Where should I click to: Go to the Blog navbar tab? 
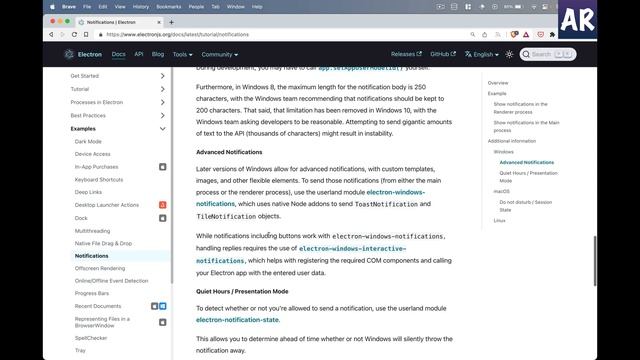pyautogui.click(x=158, y=54)
